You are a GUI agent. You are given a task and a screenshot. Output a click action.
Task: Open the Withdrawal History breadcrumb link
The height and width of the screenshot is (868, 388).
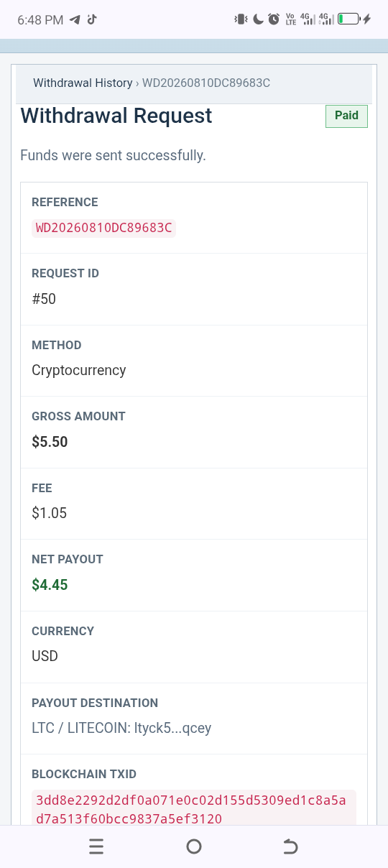pyautogui.click(x=83, y=83)
